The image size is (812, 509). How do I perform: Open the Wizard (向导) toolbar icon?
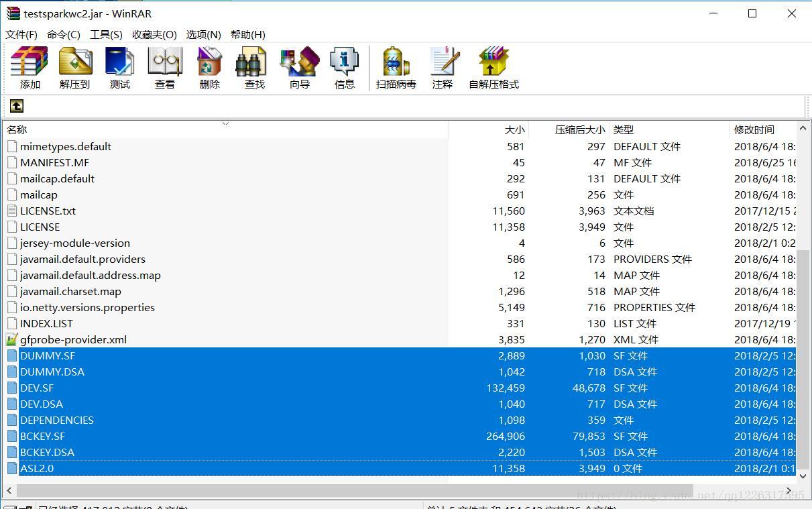300,68
